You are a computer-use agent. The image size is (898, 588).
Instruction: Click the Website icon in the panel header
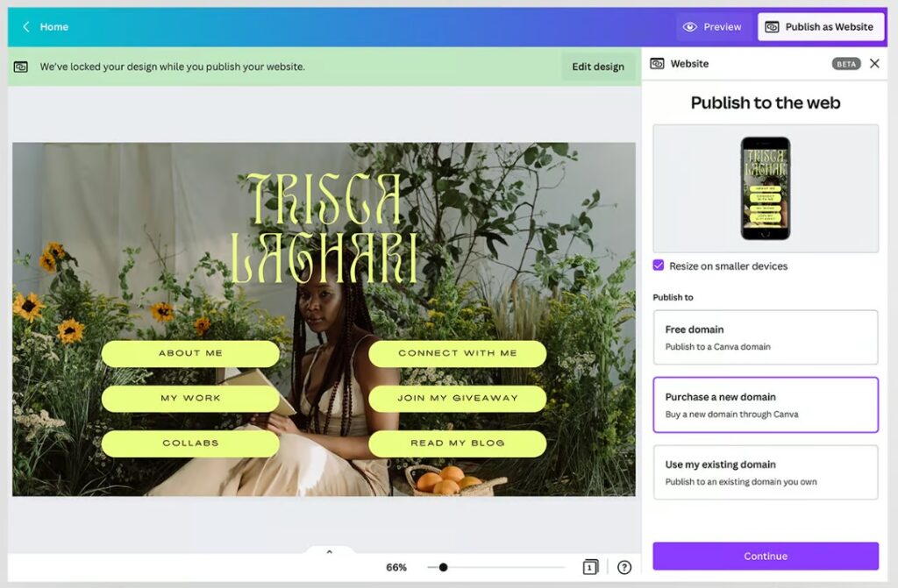tap(658, 63)
